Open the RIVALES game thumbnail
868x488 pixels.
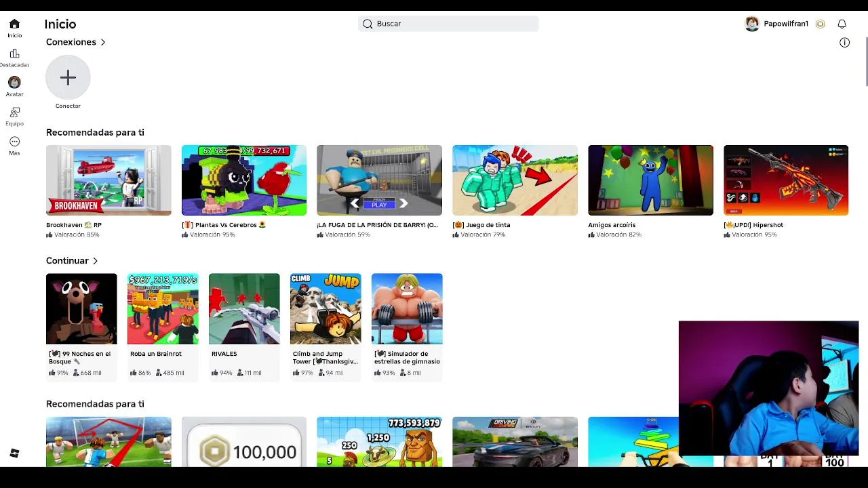click(244, 309)
